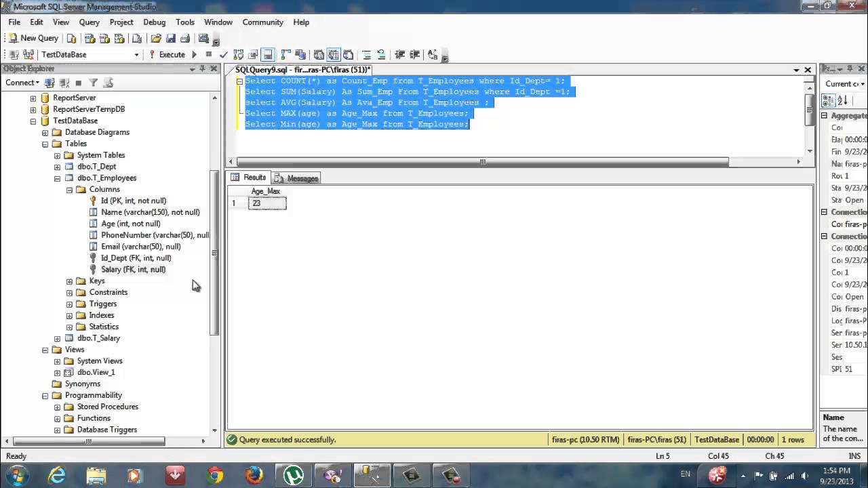Toggle Results to Grid mode
This screenshot has width=868, height=488.
click(x=333, y=54)
